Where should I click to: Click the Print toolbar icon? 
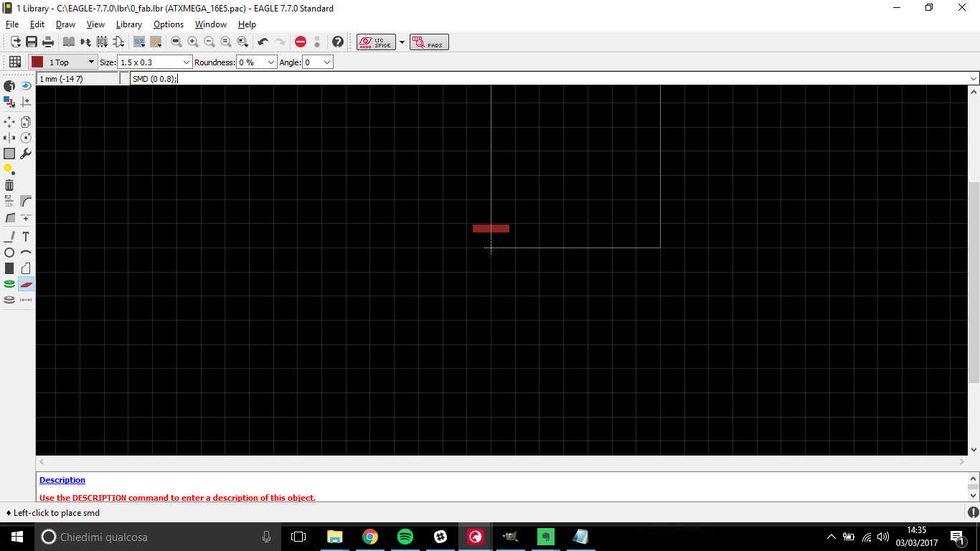[x=48, y=42]
